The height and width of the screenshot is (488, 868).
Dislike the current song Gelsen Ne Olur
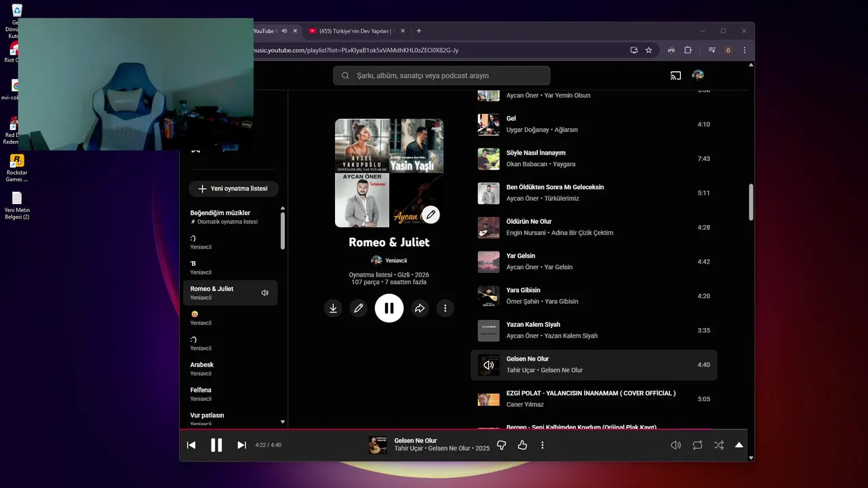pos(502,445)
